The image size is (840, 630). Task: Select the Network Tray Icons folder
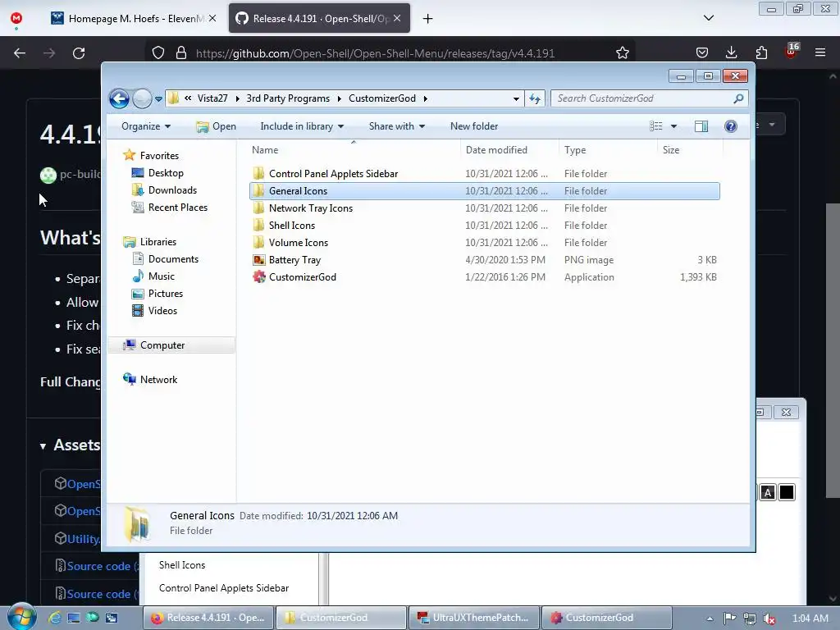(485, 208)
